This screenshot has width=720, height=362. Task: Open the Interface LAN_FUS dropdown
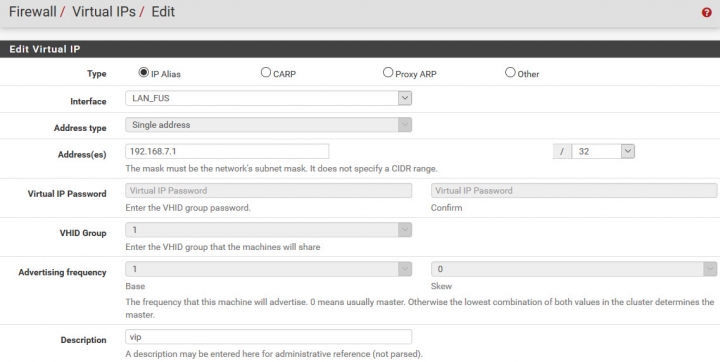(268, 98)
